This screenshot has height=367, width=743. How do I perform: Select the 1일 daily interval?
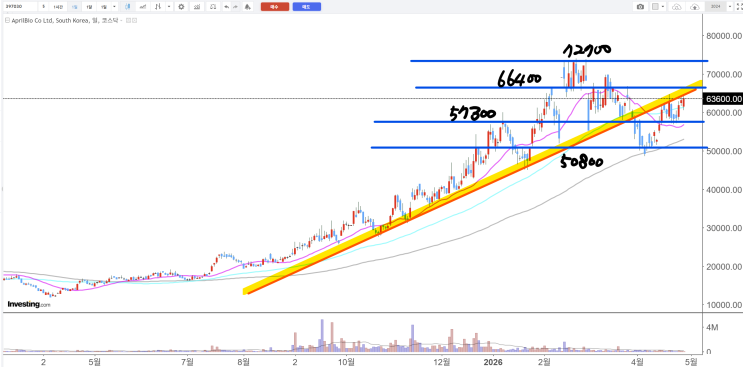point(74,7)
